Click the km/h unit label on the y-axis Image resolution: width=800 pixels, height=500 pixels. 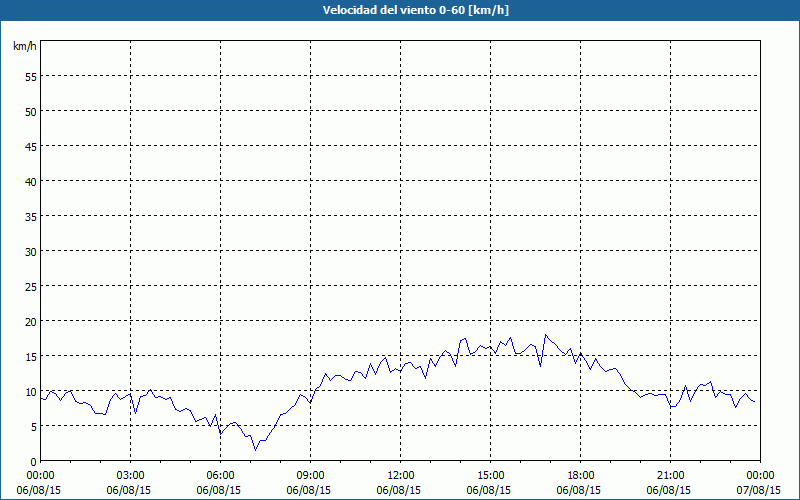(24, 47)
